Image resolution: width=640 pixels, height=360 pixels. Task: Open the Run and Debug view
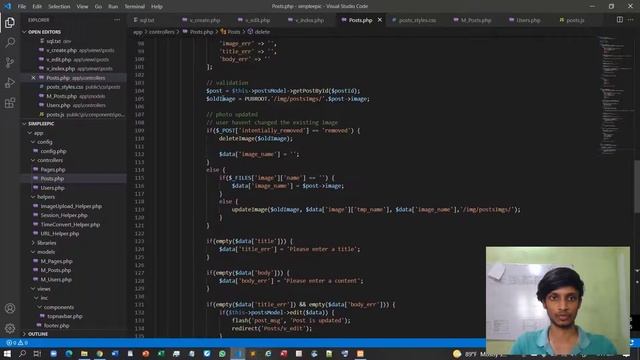click(10, 82)
